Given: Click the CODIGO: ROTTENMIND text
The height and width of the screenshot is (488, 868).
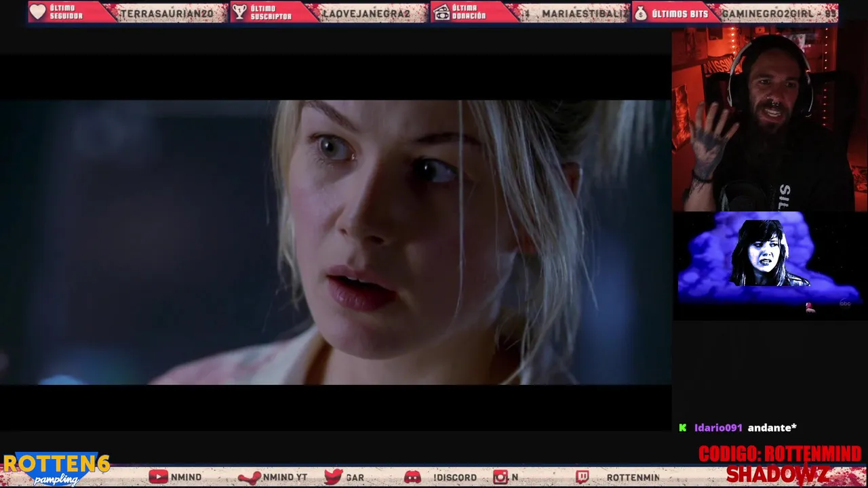Looking at the screenshot, I should coord(780,454).
